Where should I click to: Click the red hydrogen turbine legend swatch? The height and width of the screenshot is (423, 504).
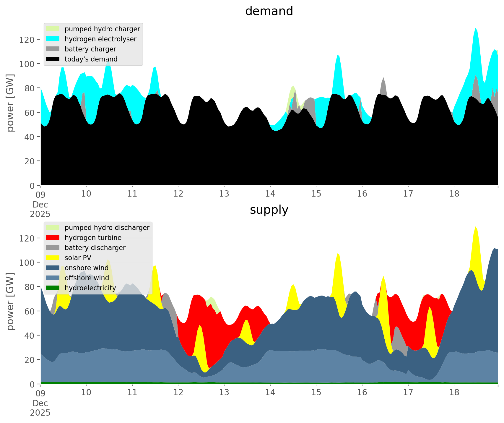tap(53, 238)
